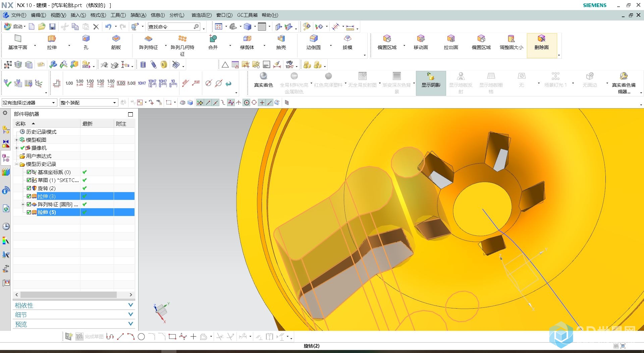This screenshot has height=353, width=644.
Task: Click the 启动 start button
Action: [x=15, y=27]
